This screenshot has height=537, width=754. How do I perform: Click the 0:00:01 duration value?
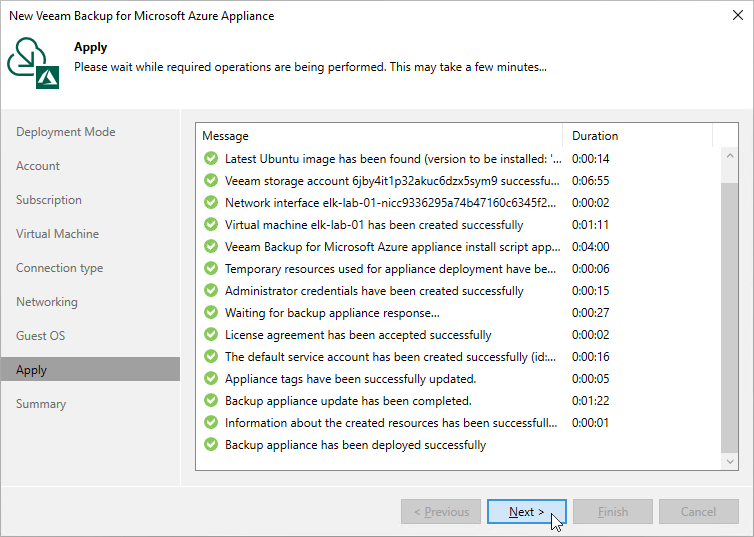590,423
